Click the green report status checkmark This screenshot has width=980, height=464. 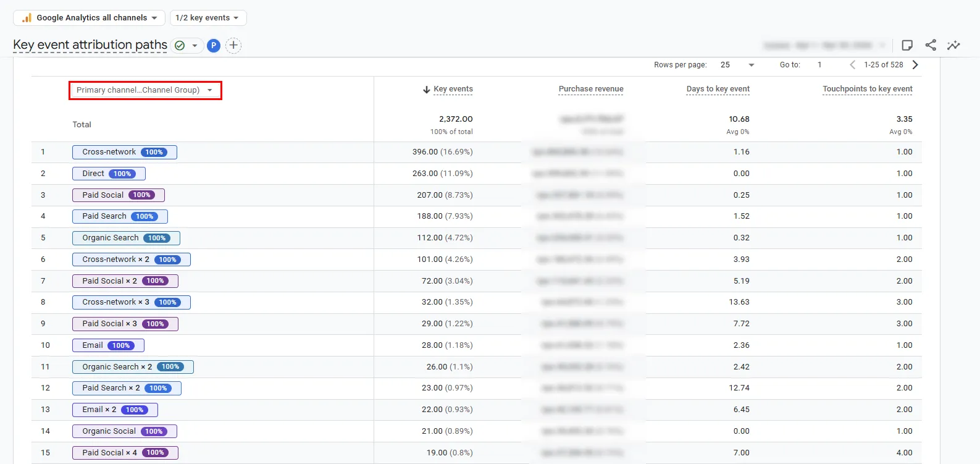180,45
